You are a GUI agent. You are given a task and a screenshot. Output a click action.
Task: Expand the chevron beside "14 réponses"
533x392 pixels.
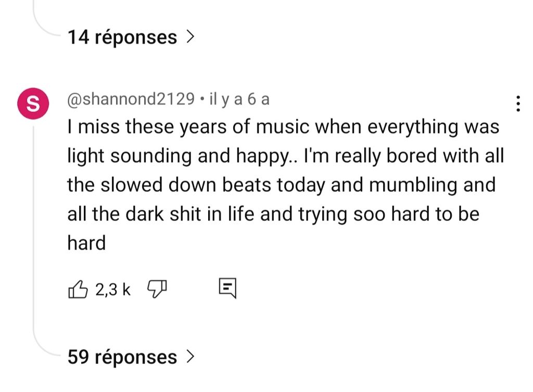[x=190, y=37]
